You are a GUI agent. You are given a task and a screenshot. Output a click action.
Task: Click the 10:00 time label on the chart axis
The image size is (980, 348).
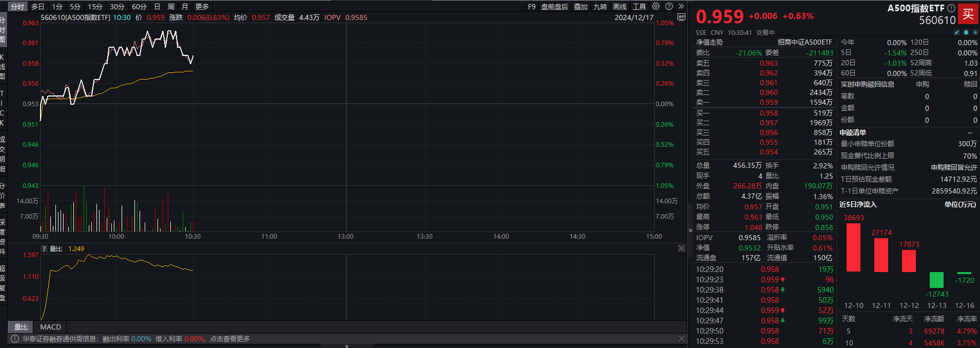pos(116,237)
